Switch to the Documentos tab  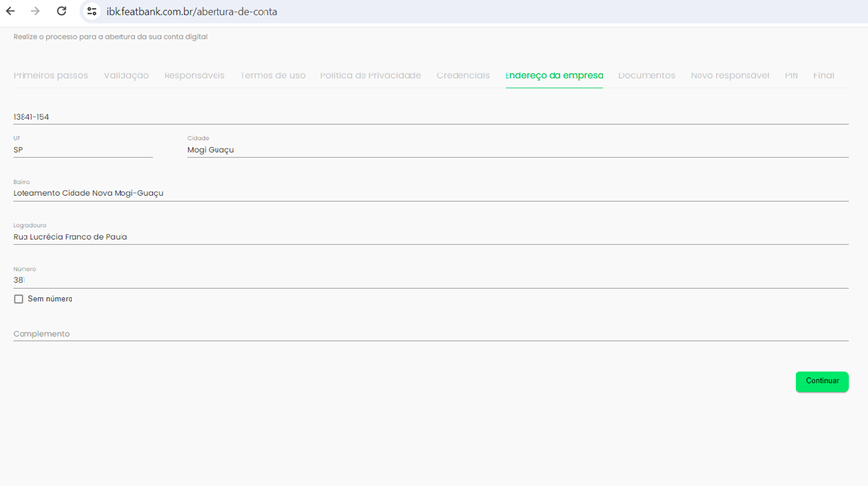coord(647,75)
